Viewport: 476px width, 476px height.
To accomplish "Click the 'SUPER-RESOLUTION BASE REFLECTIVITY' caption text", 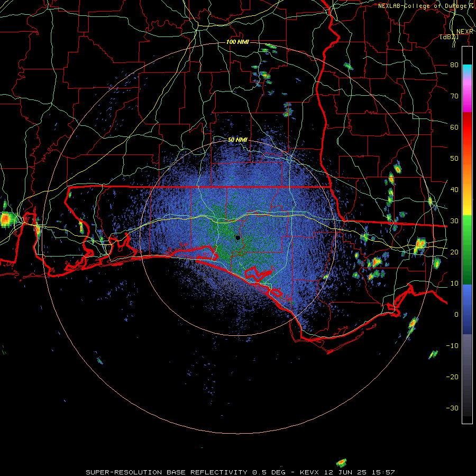I will 166,472.
